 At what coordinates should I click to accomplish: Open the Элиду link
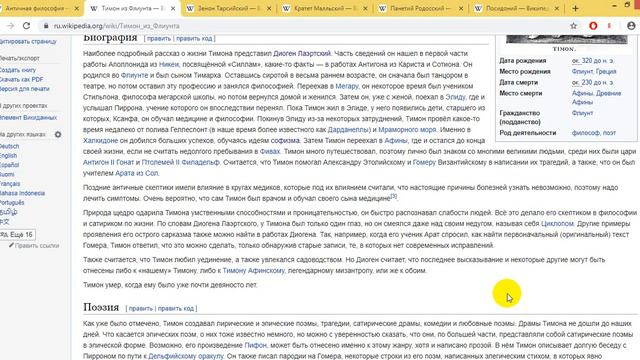tap(455, 97)
